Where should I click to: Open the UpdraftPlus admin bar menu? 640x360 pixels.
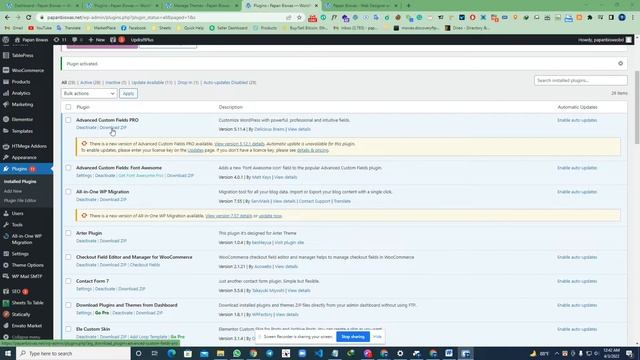pos(142,40)
